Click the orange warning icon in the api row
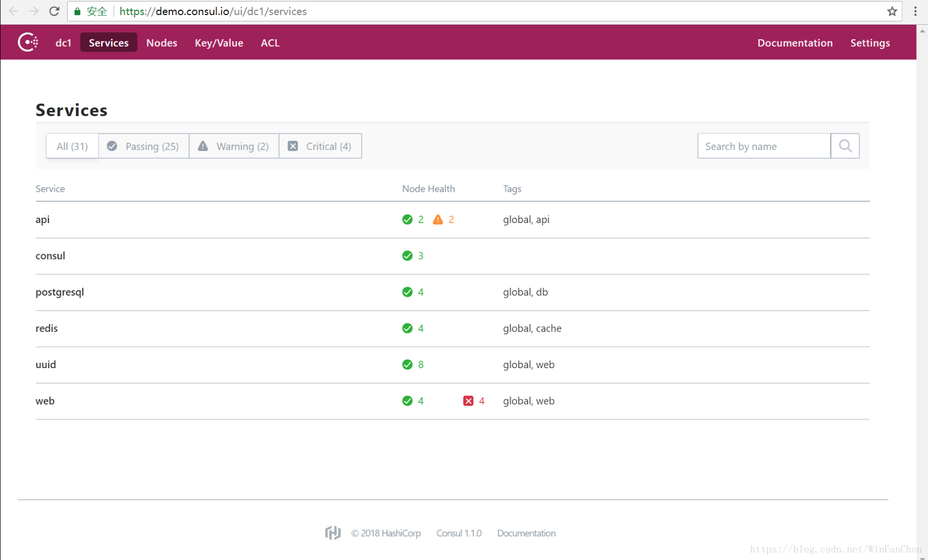This screenshot has width=928, height=560. pos(438,219)
